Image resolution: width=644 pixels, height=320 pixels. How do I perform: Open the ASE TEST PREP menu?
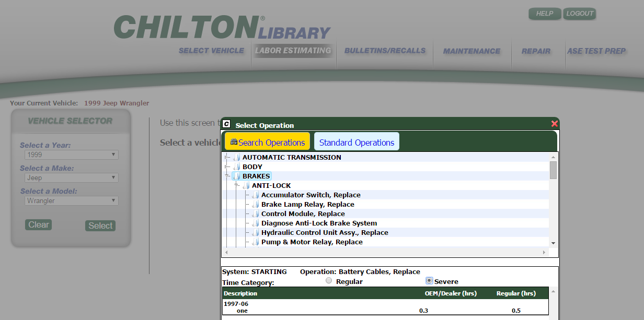(x=596, y=51)
